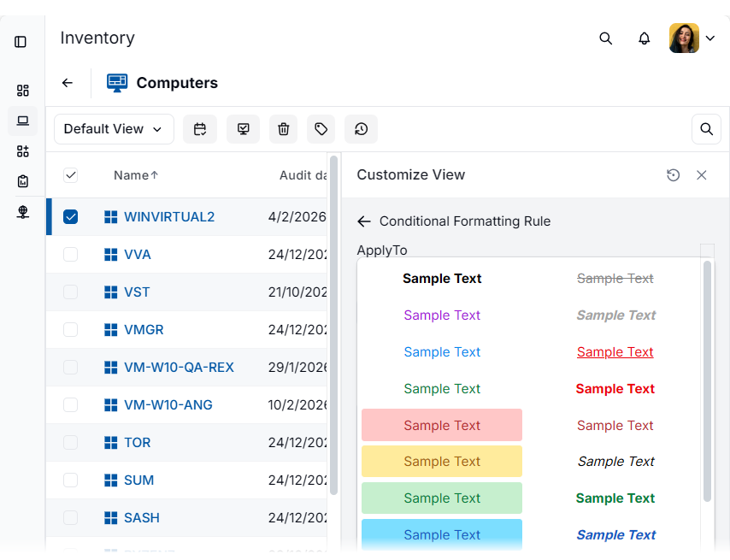730x560 pixels.
Task: Select the blue background Sample Text style
Action: [x=442, y=535]
